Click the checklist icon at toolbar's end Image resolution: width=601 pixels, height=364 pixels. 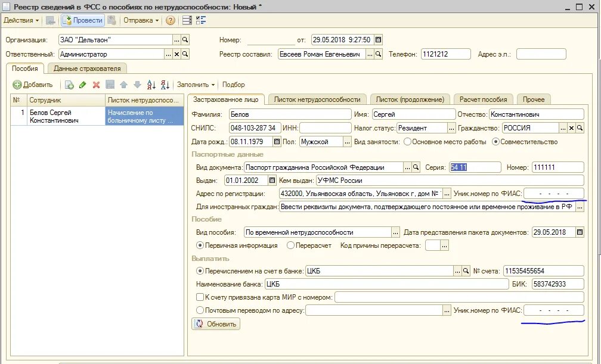tap(201, 21)
